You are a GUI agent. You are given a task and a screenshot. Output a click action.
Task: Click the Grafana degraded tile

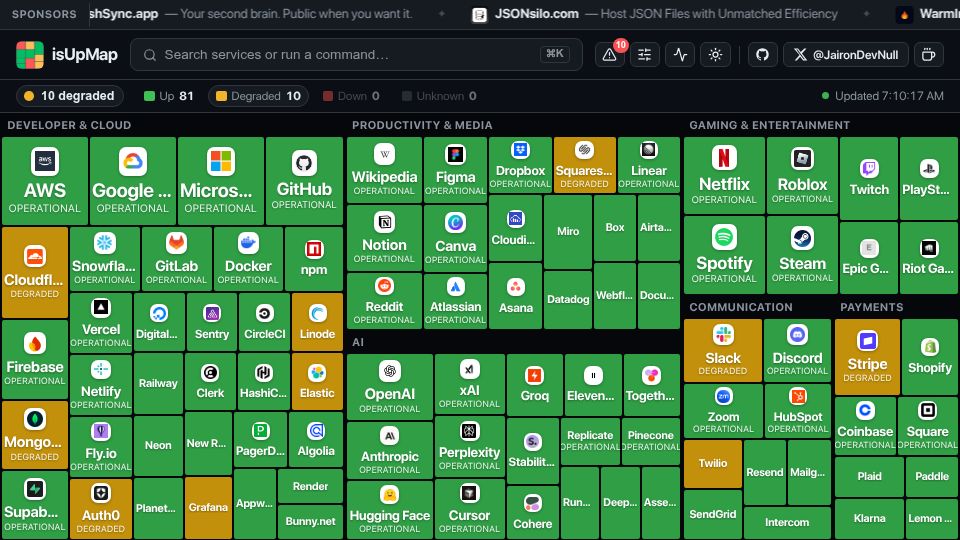[208, 508]
